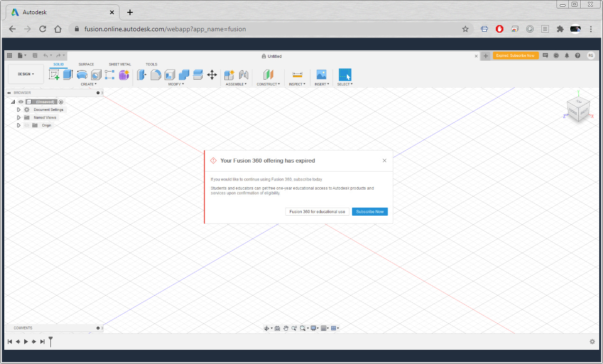The image size is (603, 364).
Task: Toggle the activate component radio button
Action: tap(61, 102)
